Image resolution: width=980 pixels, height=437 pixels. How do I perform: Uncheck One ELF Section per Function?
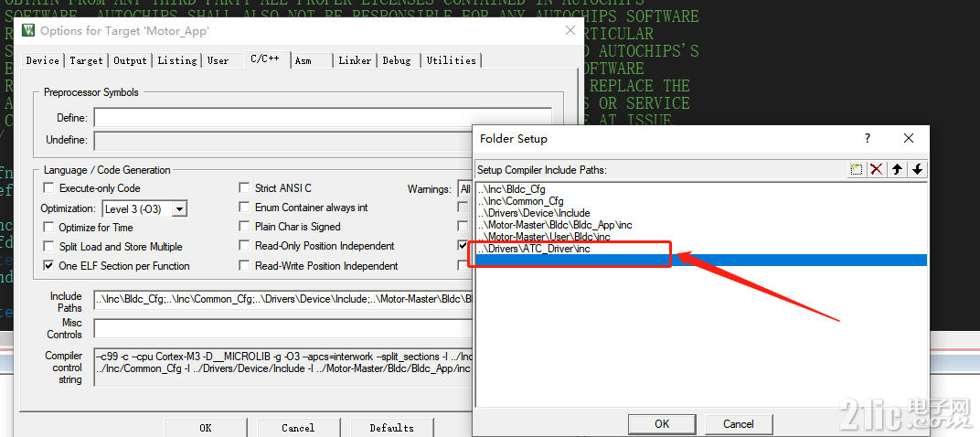(48, 266)
